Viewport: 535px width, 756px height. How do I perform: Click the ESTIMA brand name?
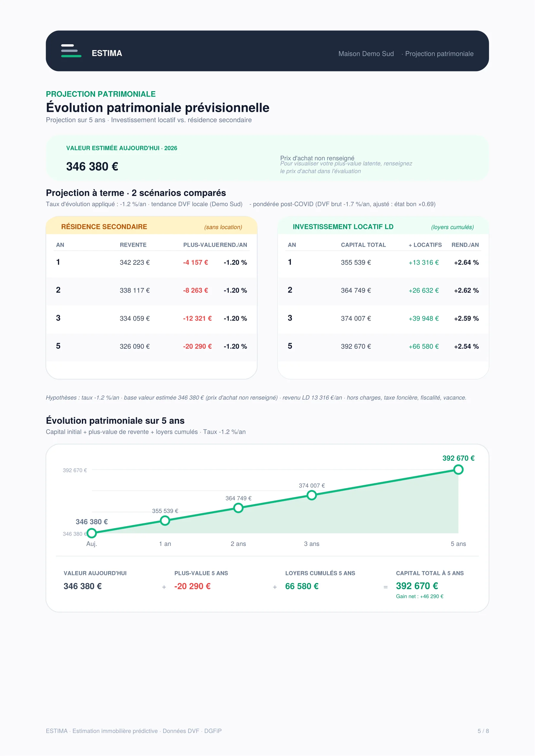107,53
